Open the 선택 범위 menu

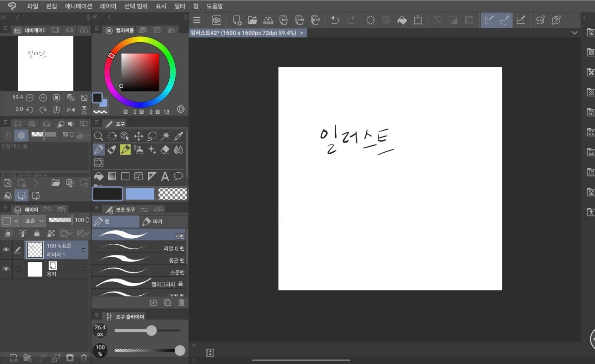coord(136,6)
